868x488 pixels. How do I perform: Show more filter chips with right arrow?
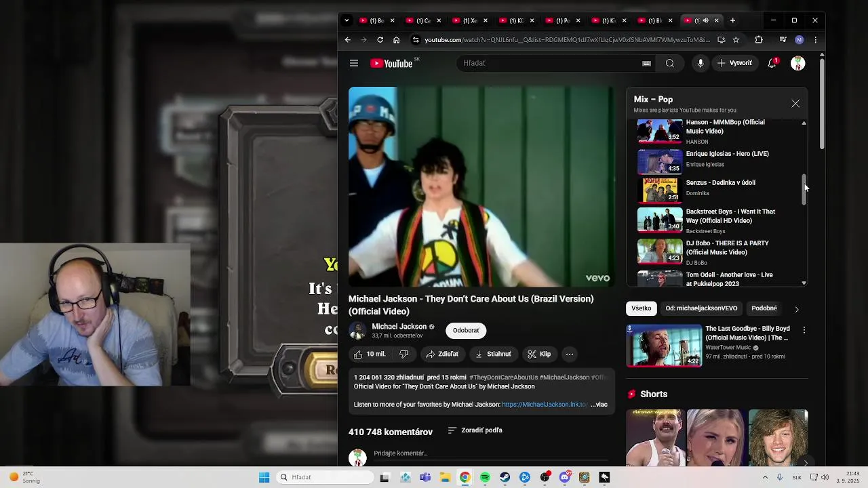tap(796, 309)
